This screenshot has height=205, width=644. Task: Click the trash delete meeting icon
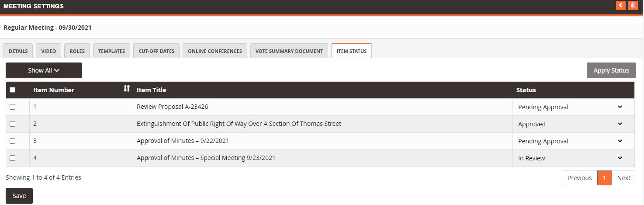[633, 5]
